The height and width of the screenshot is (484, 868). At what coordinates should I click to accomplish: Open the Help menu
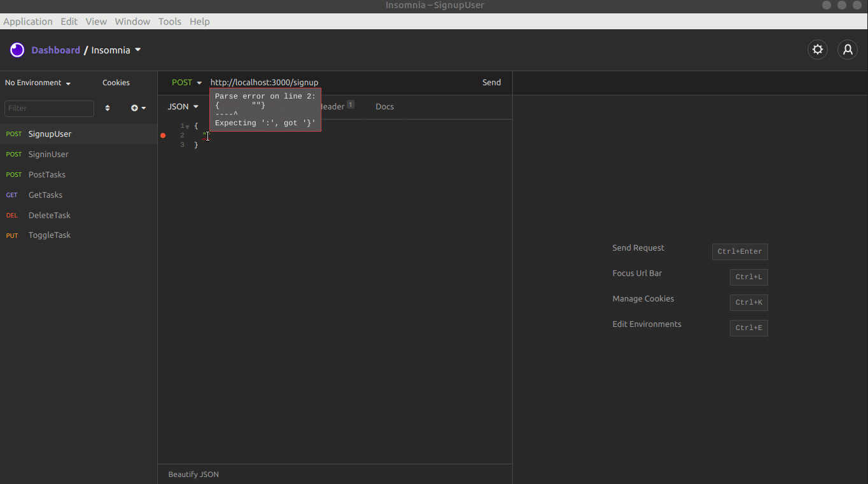(x=200, y=21)
